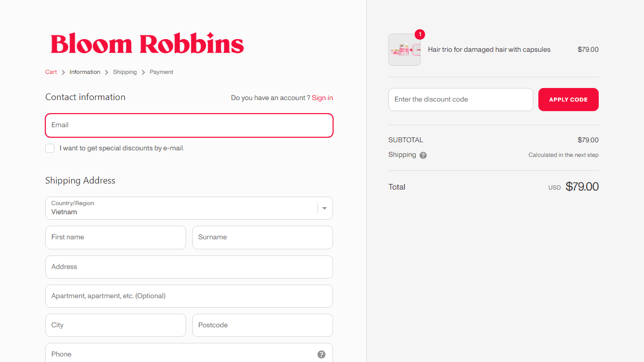Expand the Country/Region dropdown arrow
This screenshot has height=362, width=644.
tap(325, 208)
